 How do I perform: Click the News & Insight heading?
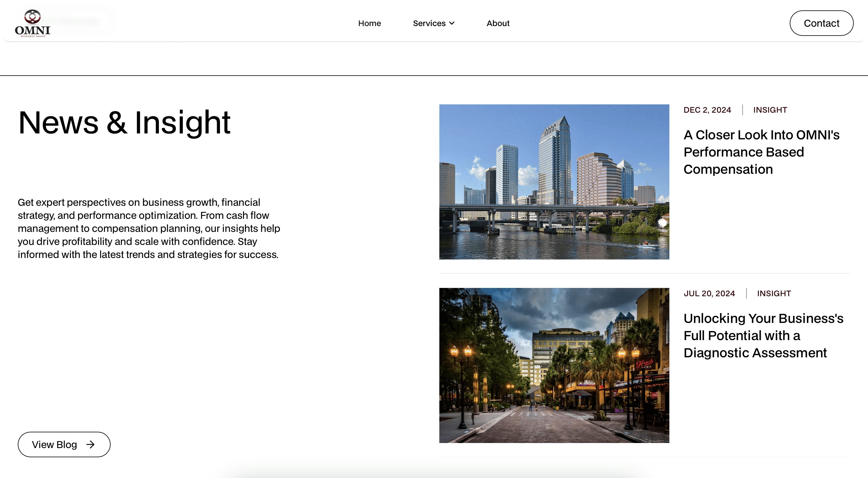(124, 122)
